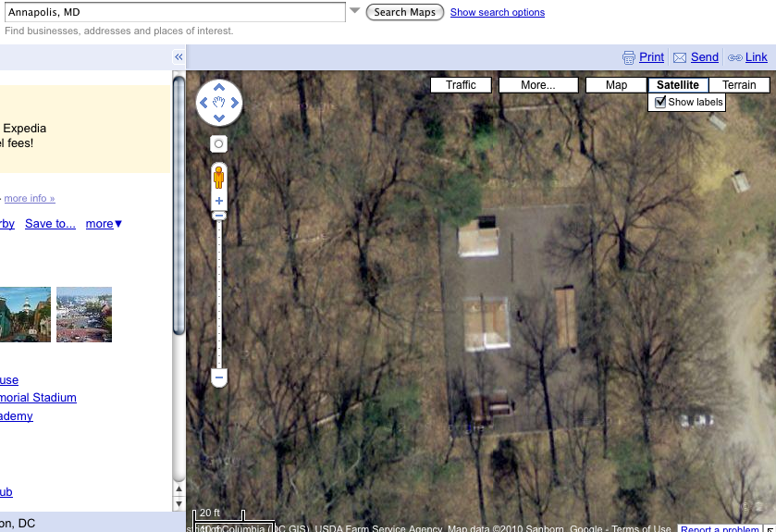The height and width of the screenshot is (532, 776).
Task: Click the Link text link
Action: 757,57
